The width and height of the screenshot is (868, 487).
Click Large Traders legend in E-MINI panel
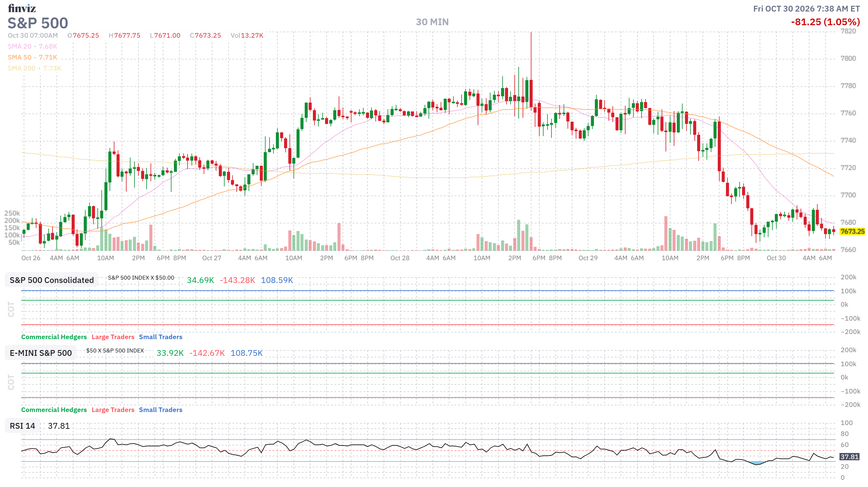[113, 410]
